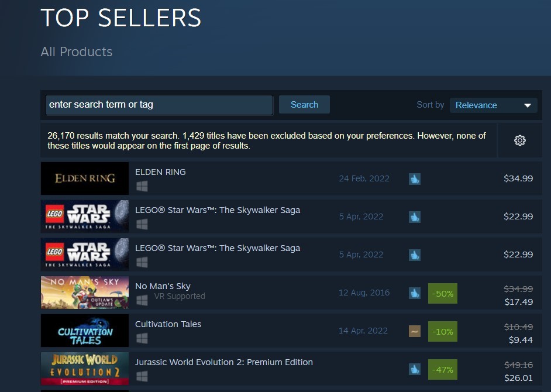Click Windows platform icon under Cultivation Tales
The height and width of the screenshot is (392, 551).
[x=142, y=339]
